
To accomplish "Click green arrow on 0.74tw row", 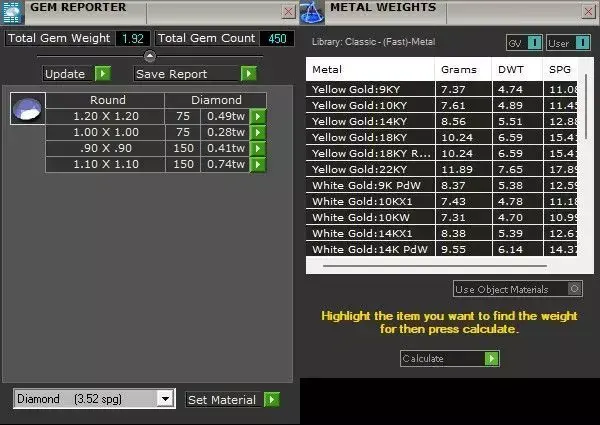I will click(258, 164).
